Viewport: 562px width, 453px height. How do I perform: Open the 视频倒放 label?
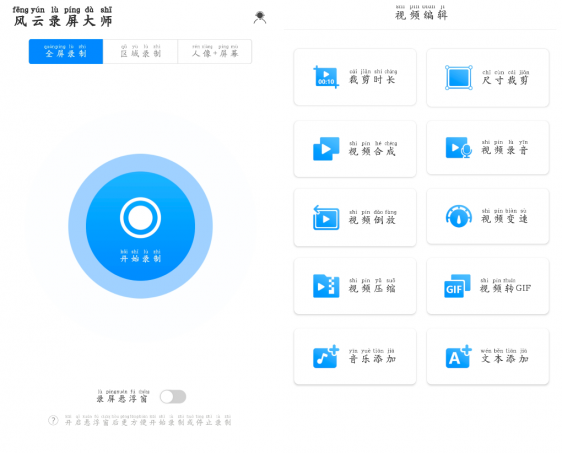373,217
